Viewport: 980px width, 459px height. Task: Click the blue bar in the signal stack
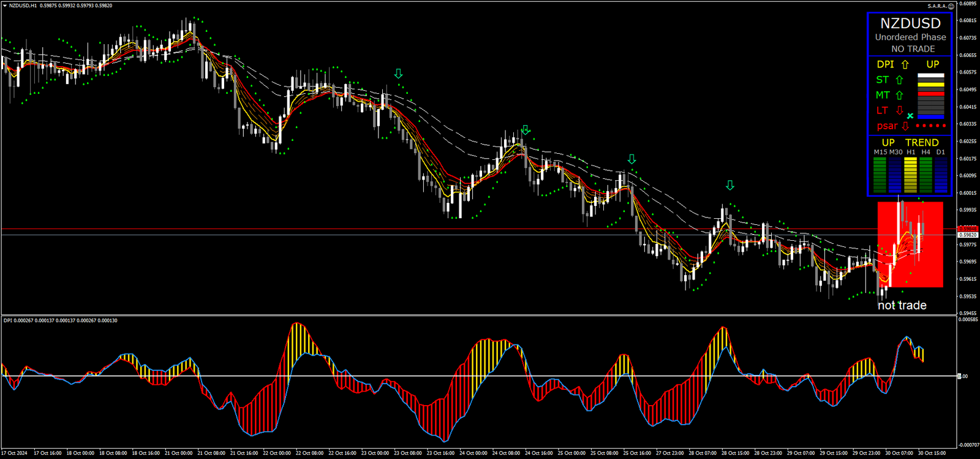point(930,116)
